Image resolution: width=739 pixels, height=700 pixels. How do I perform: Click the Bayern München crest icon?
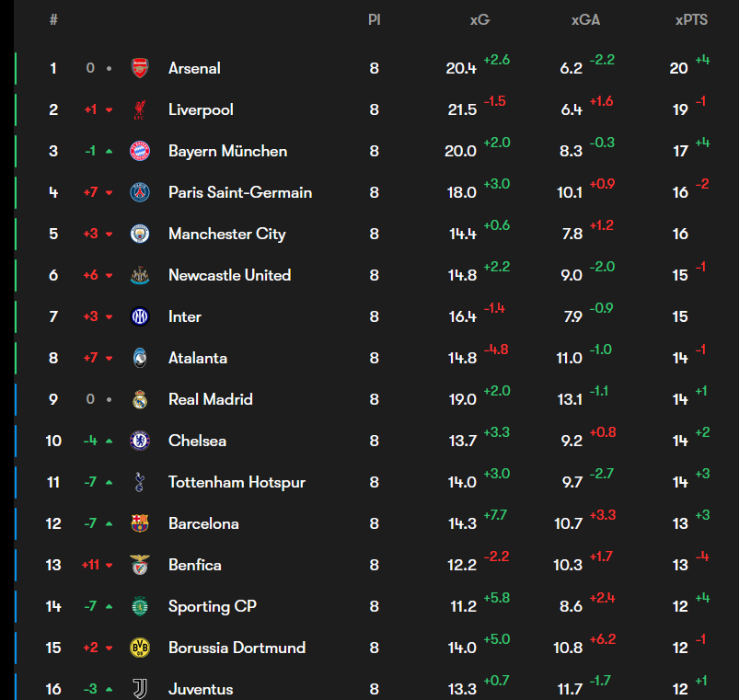(138, 151)
